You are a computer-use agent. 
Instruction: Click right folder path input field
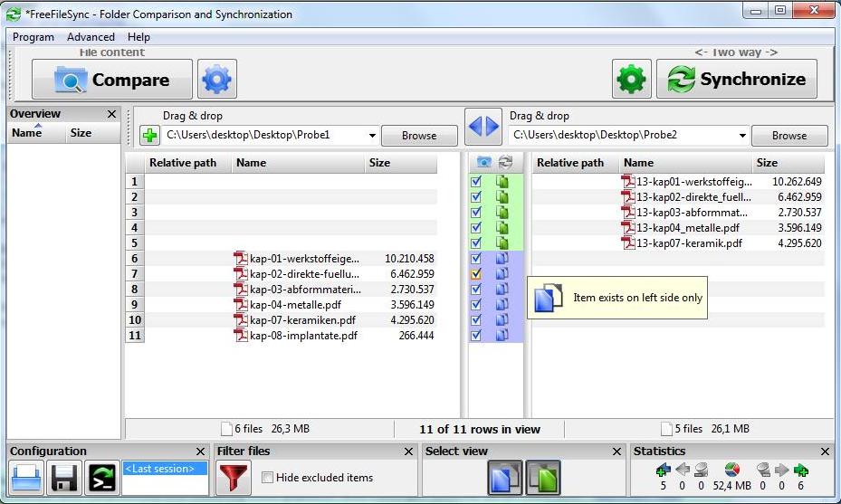click(x=628, y=135)
